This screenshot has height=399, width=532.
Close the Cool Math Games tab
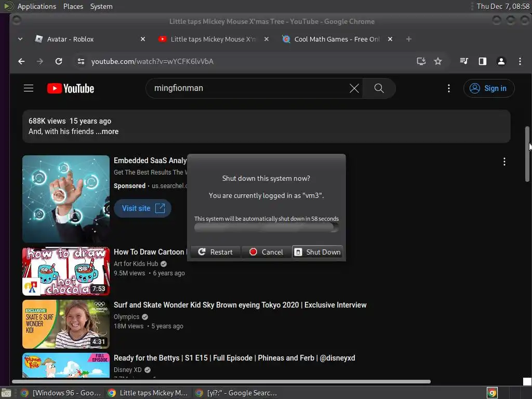click(390, 39)
